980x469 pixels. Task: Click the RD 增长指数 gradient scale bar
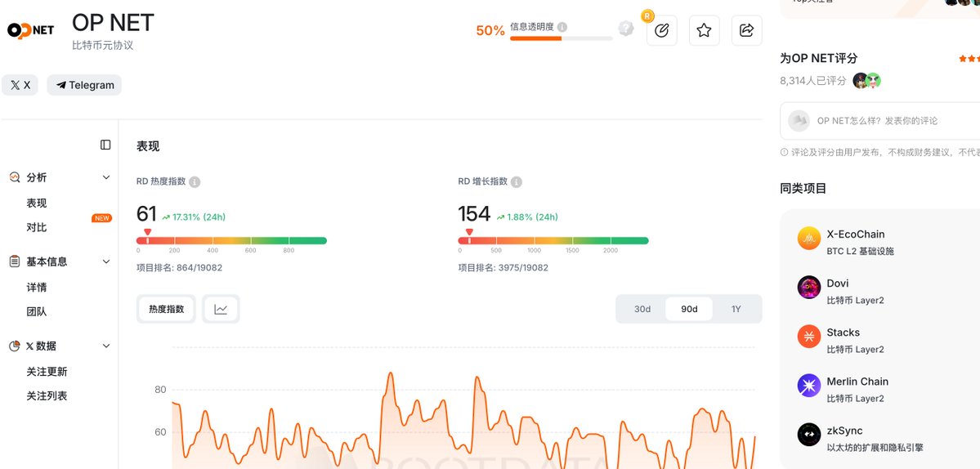point(553,240)
